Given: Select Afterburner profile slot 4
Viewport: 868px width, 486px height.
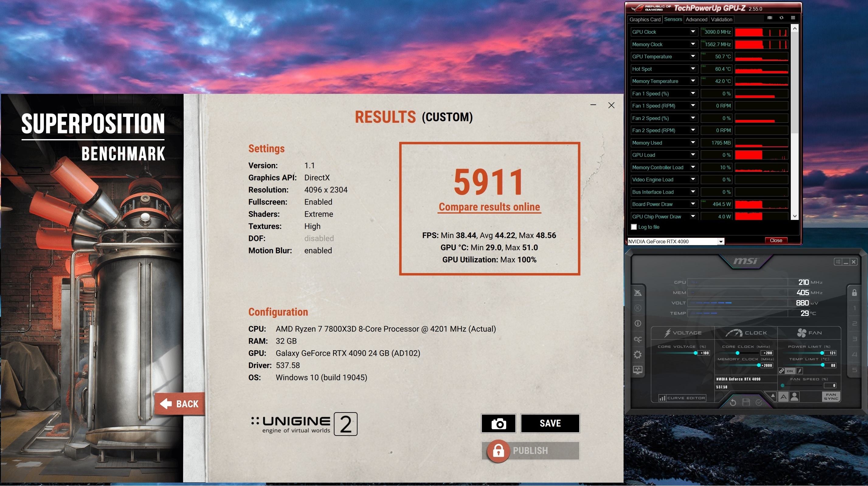Looking at the screenshot, I should (x=854, y=354).
